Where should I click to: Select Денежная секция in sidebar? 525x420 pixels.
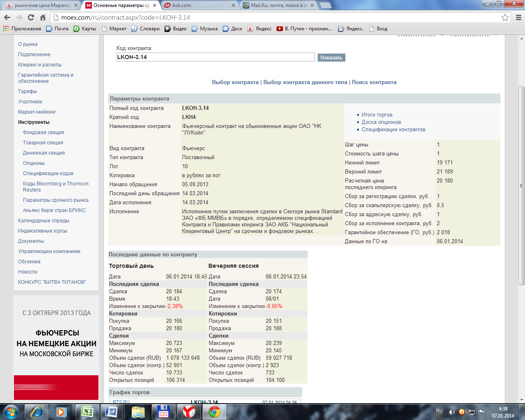pyautogui.click(x=44, y=153)
